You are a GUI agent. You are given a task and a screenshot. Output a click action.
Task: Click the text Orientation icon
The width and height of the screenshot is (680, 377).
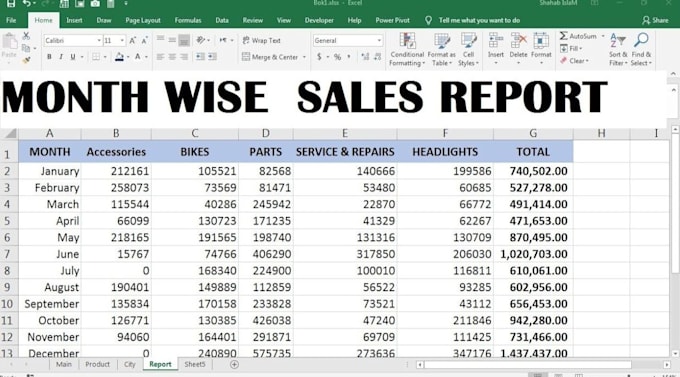200,40
